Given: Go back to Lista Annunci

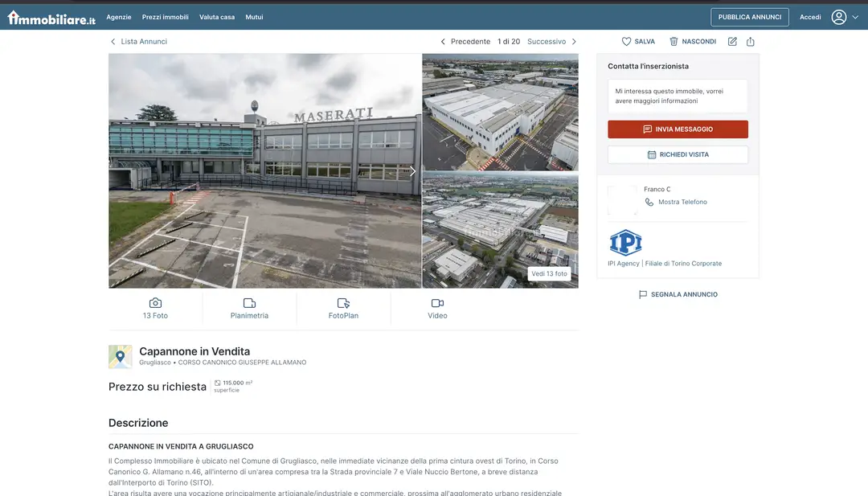Looking at the screenshot, I should (x=138, y=42).
